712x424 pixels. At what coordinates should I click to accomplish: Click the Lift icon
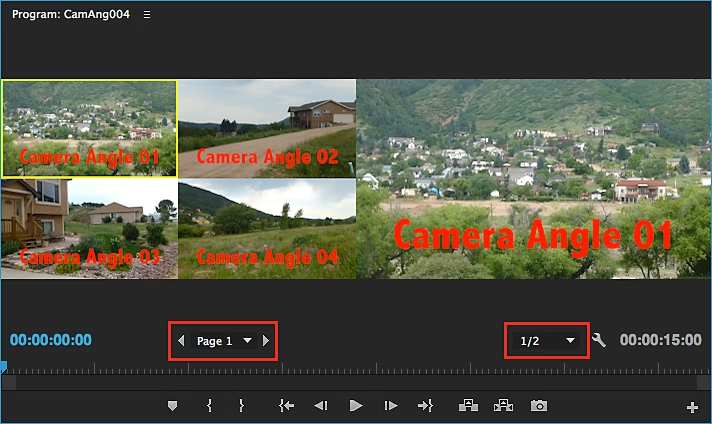coord(467,405)
